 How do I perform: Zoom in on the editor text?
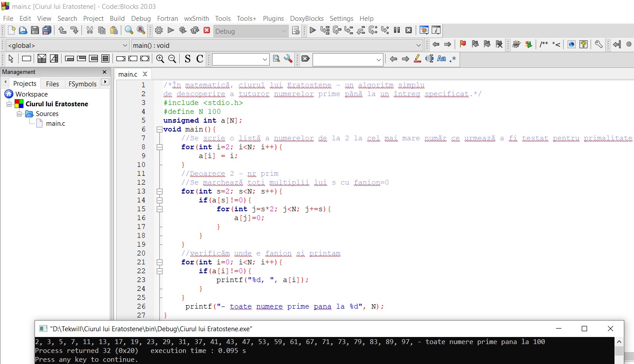tap(160, 58)
